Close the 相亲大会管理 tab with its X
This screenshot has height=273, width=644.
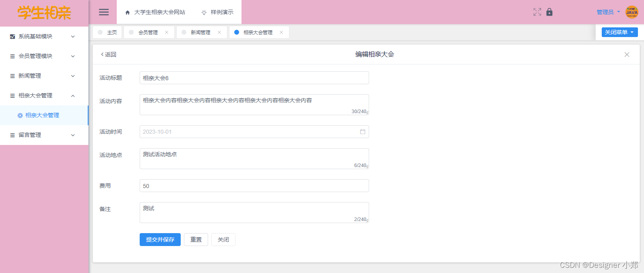coord(281,33)
